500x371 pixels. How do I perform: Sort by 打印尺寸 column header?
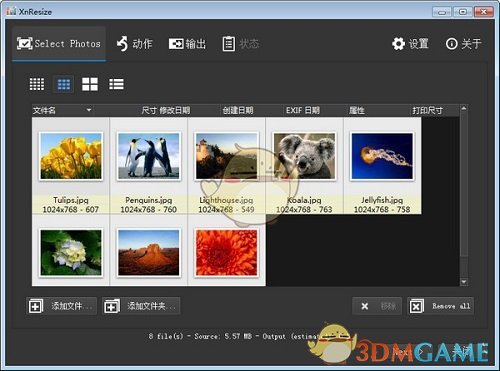tap(427, 110)
